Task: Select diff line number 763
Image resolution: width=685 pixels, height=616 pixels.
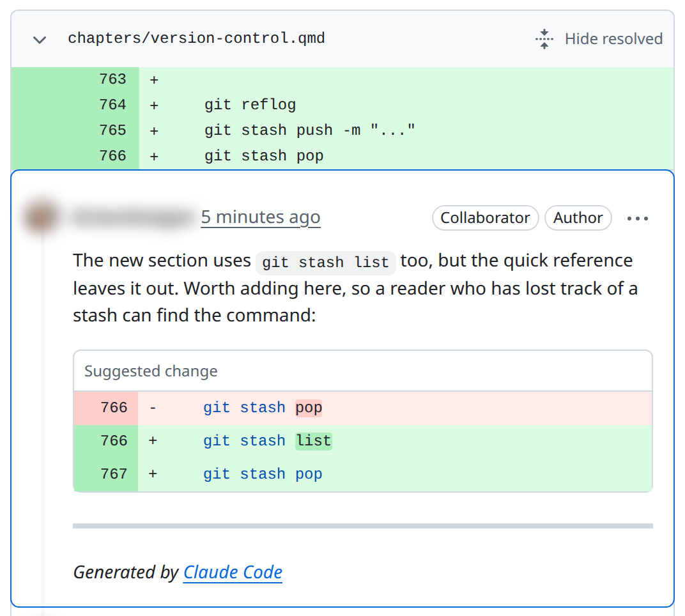Action: point(112,79)
